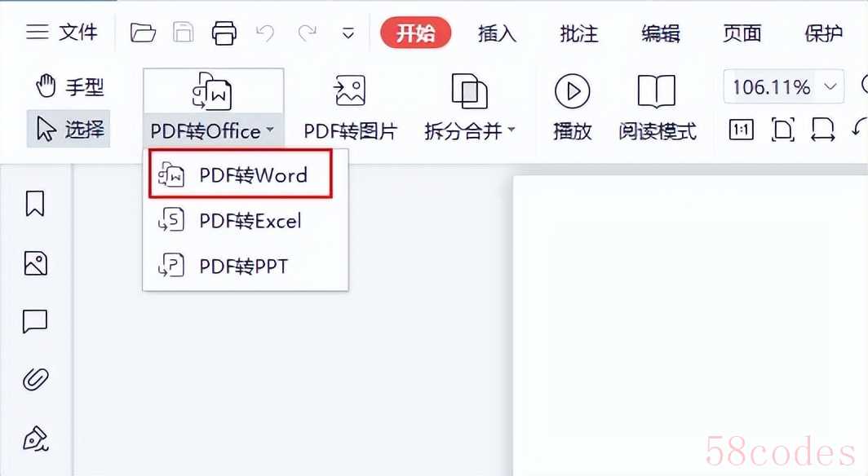
Task: Click the 拆分合并 pages icon
Action: 469,91
